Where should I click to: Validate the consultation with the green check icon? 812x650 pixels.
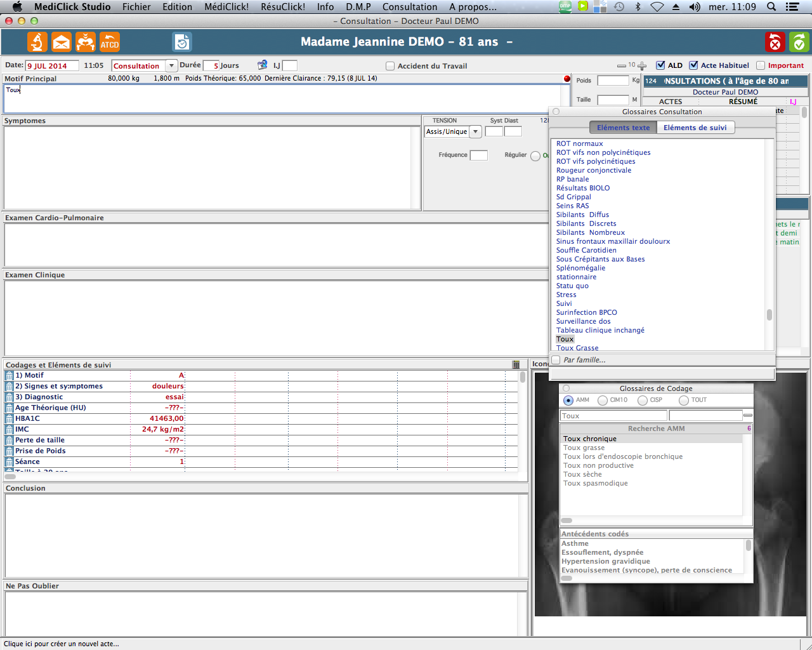[799, 43]
